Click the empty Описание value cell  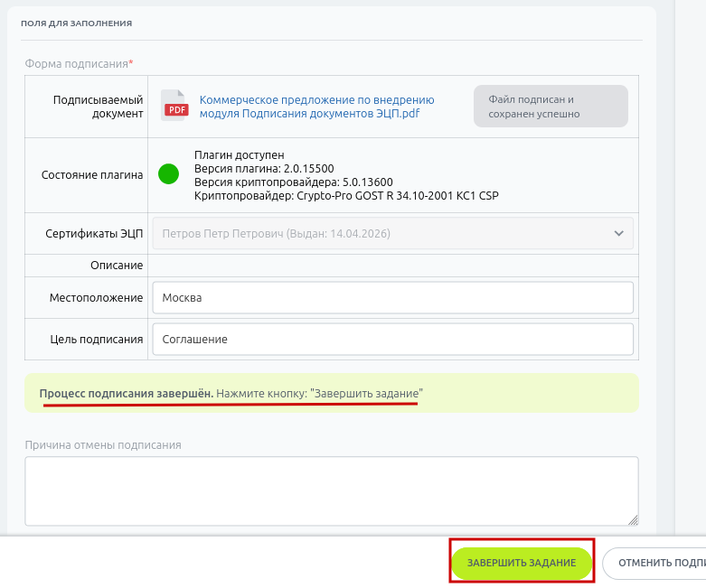[x=392, y=266]
